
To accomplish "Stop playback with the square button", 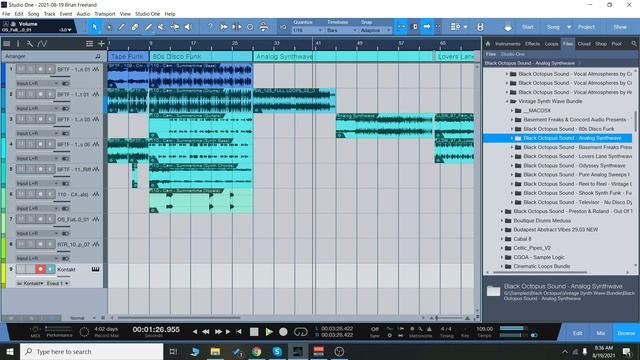I will tap(254, 332).
